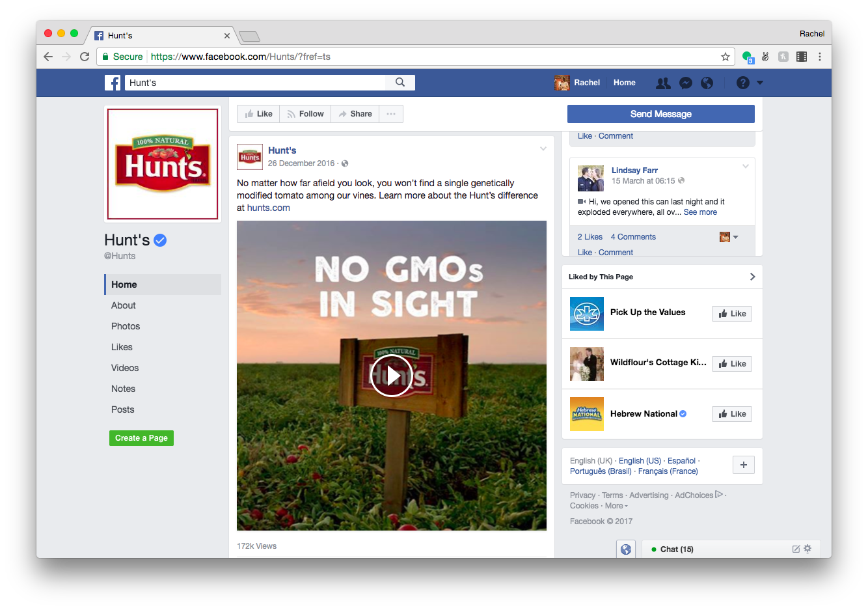
Task: Like Hebrew National page
Action: coord(732,414)
